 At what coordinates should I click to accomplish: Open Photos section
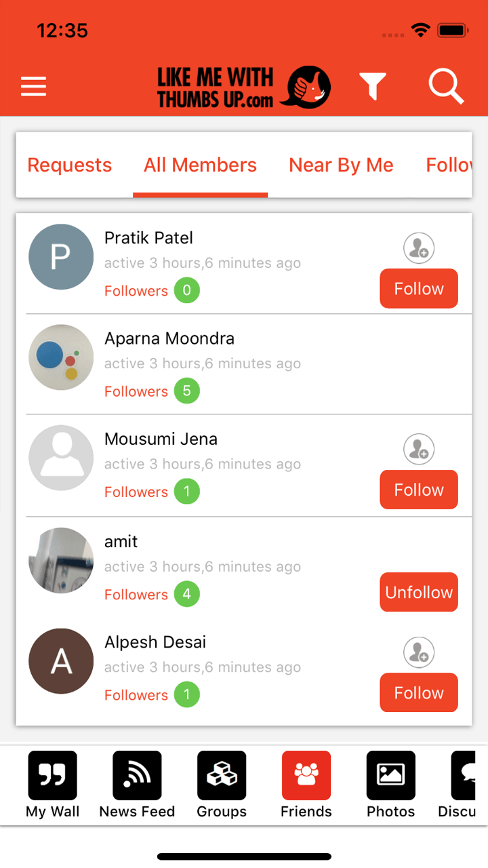(390, 784)
